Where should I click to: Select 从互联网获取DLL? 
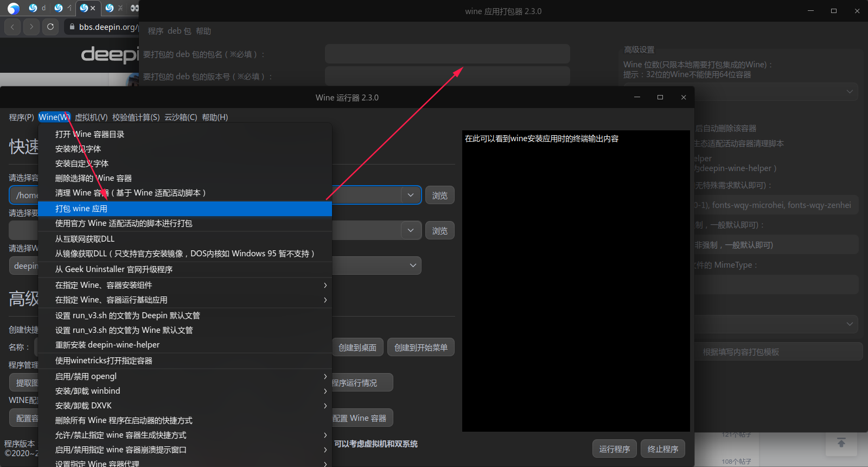point(185,239)
